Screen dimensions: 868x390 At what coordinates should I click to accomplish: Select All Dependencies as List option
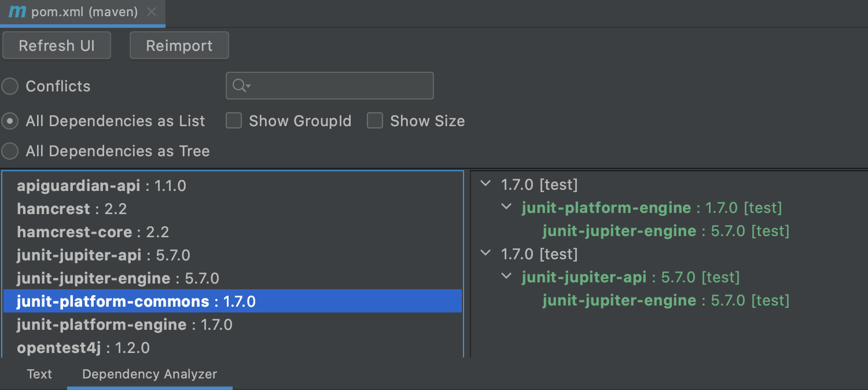click(x=10, y=121)
